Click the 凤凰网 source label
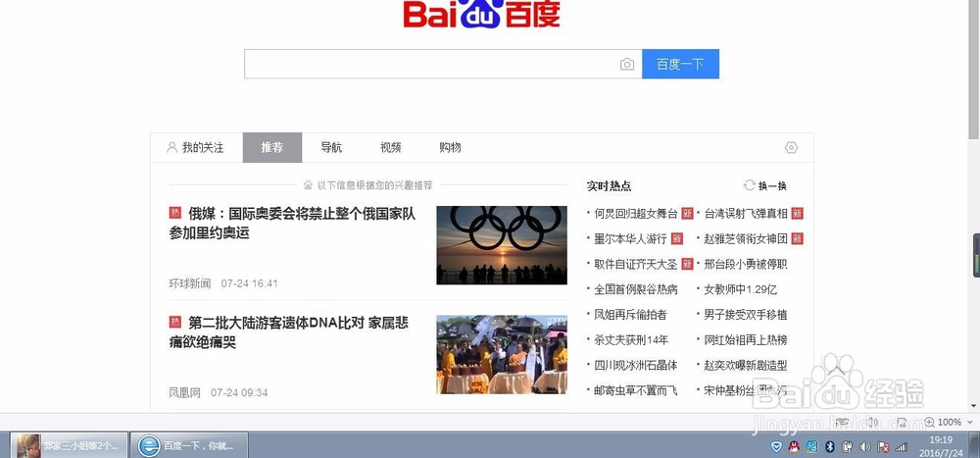This screenshot has width=980, height=458. coord(184,393)
